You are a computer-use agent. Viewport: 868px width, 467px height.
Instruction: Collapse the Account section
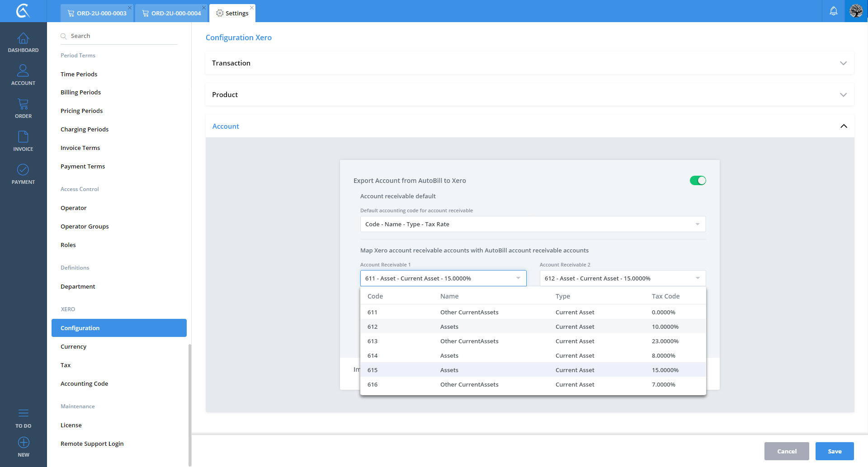843,126
